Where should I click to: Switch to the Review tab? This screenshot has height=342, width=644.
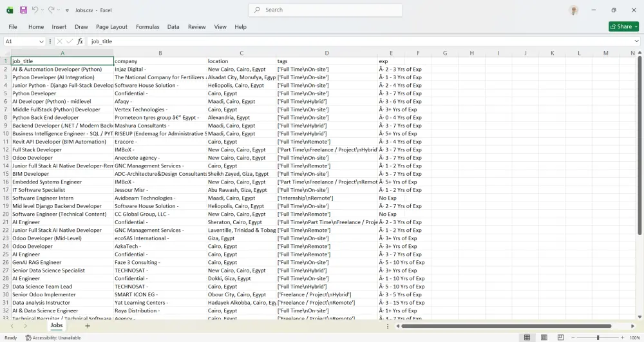(196, 26)
